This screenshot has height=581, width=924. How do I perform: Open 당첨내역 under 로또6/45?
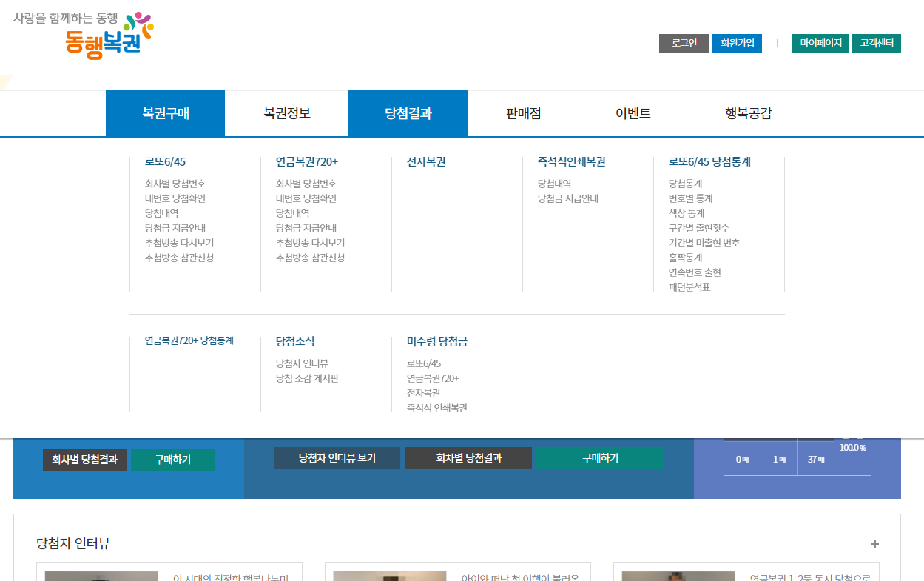[x=162, y=213]
